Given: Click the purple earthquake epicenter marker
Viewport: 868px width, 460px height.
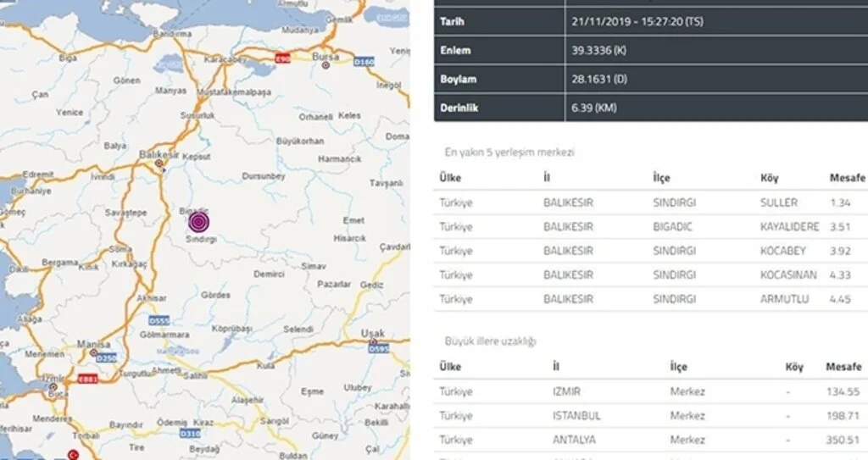Looking at the screenshot, I should (x=198, y=223).
